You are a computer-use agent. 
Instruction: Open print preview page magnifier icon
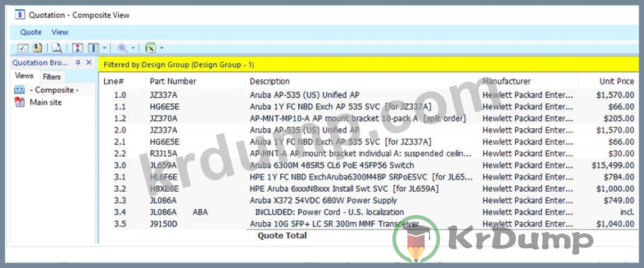tap(57, 48)
